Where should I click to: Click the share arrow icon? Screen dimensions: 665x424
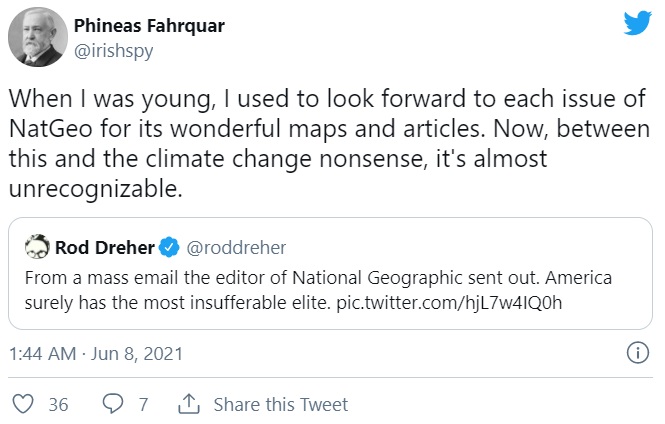coord(186,404)
